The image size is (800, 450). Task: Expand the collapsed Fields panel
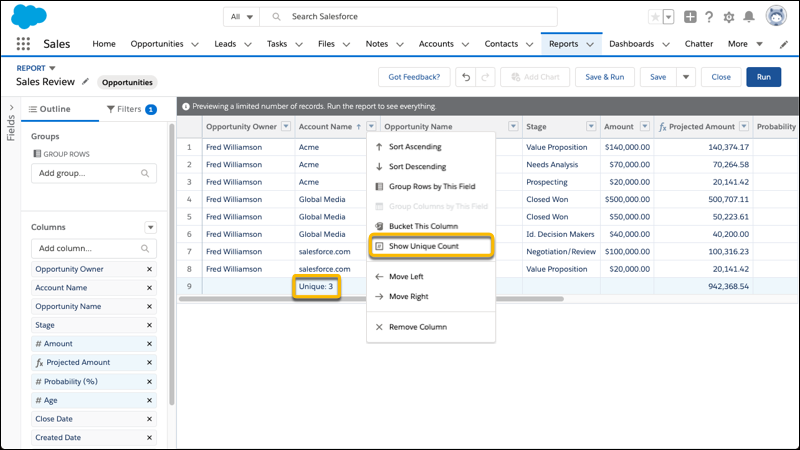click(x=11, y=109)
